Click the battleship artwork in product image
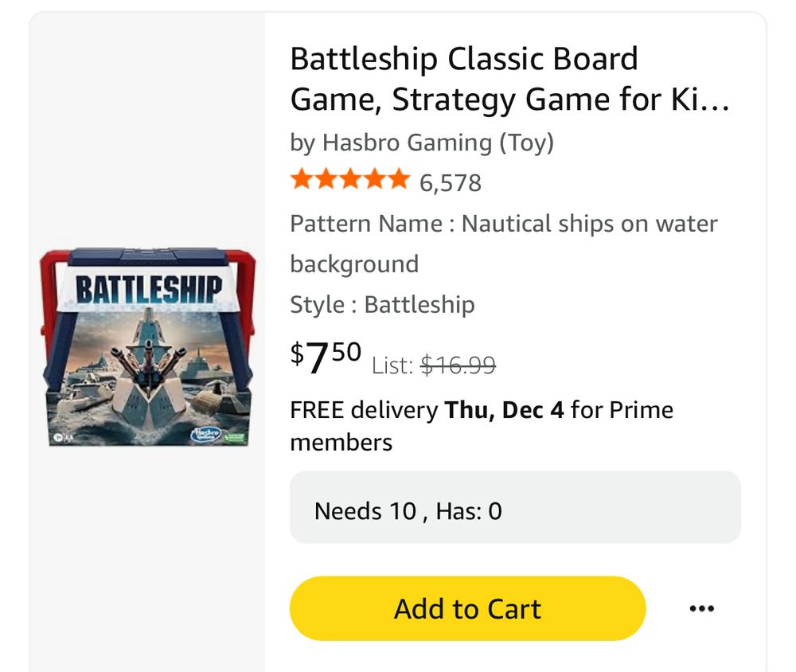 click(147, 366)
